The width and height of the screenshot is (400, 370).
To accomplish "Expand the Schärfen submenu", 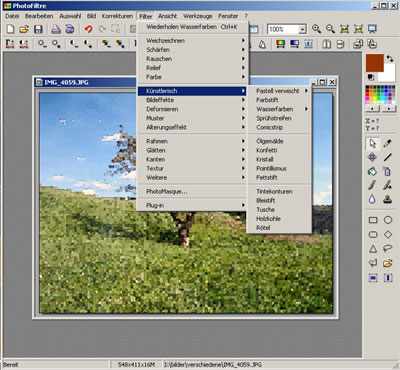I will click(x=193, y=49).
